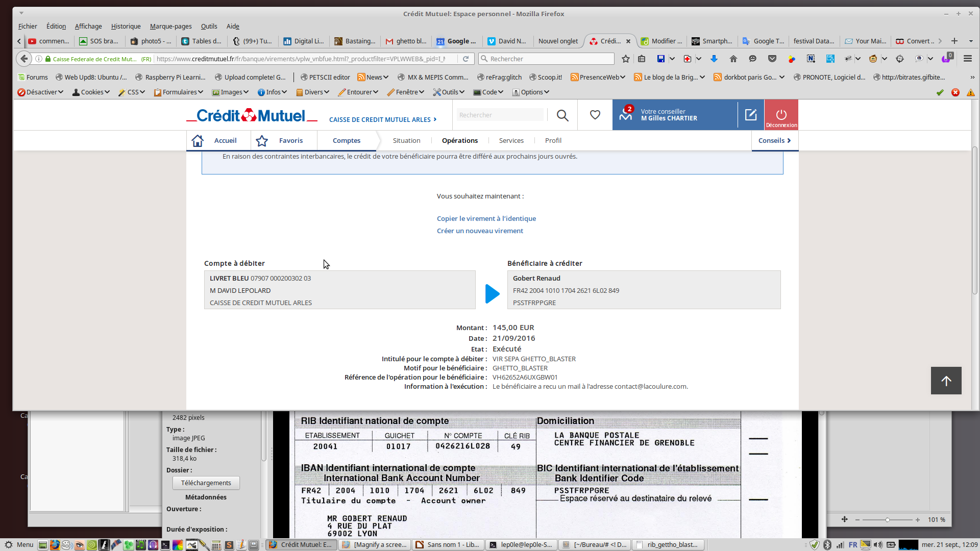Click the image viewer zoom slider

[x=887, y=519]
